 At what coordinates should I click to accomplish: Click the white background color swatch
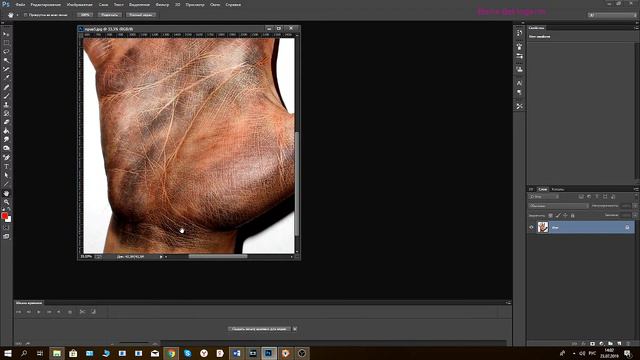[9, 220]
